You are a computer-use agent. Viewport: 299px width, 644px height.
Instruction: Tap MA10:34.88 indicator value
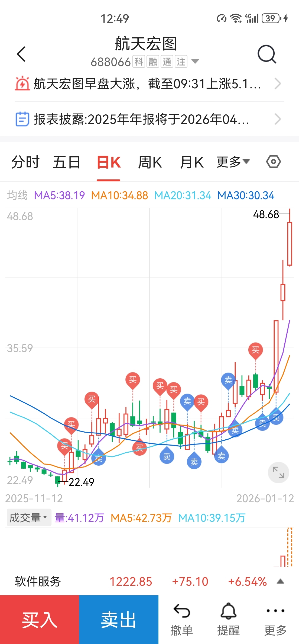click(120, 195)
